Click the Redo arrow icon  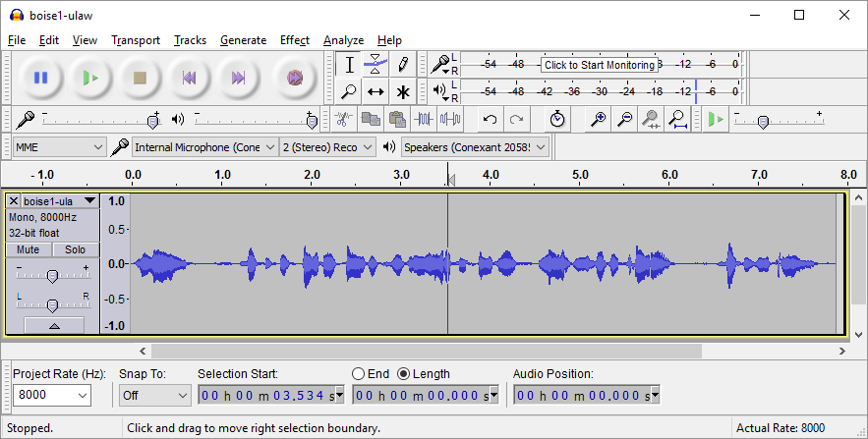pos(516,119)
